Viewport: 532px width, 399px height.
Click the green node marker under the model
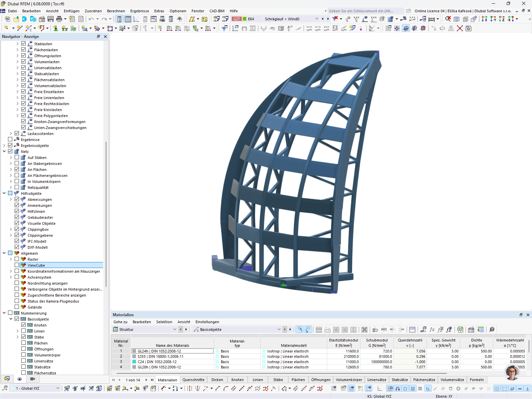coord(283,285)
